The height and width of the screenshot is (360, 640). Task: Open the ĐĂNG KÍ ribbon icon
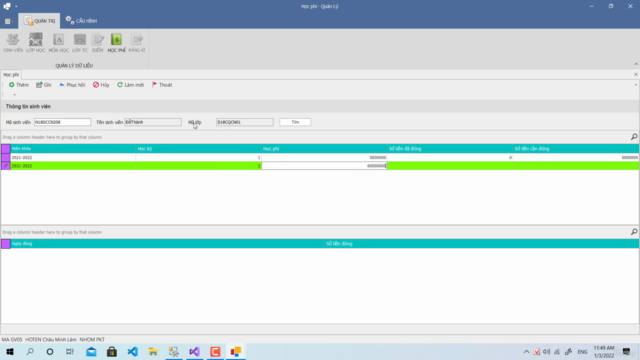(137, 43)
